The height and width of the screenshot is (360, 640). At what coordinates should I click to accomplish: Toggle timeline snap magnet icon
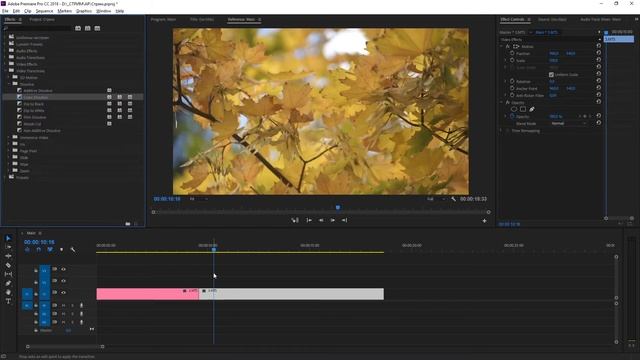point(39,249)
